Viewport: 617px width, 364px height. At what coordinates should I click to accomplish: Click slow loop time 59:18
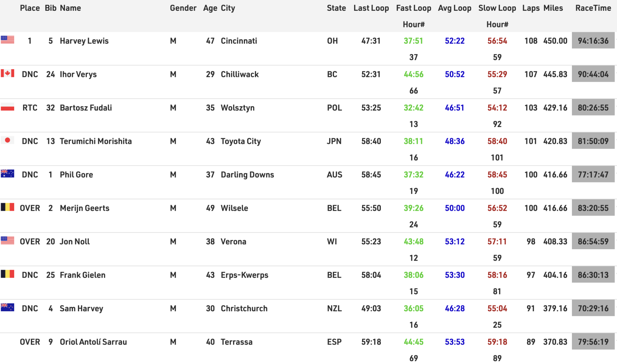[x=497, y=342]
